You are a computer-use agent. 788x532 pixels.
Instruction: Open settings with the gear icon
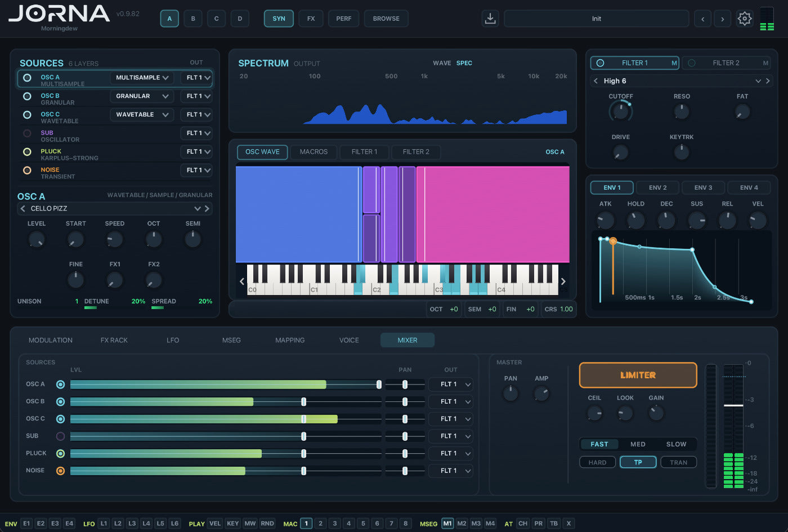click(744, 19)
